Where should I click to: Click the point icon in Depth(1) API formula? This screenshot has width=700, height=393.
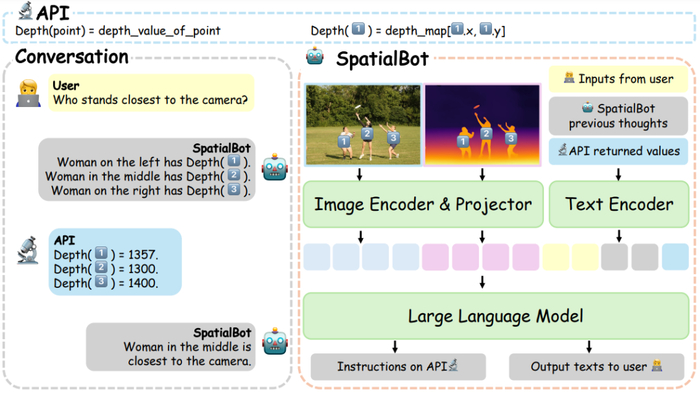click(358, 29)
